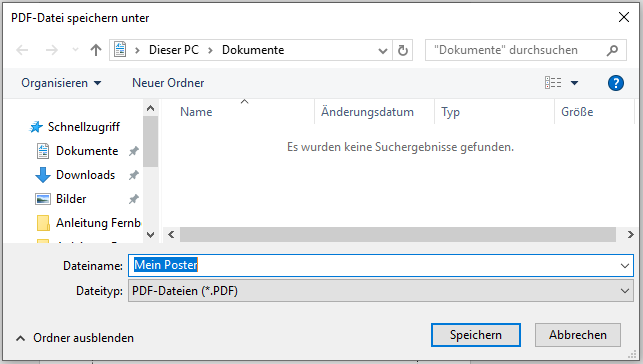Click the pin icon next to Downloads
This screenshot has height=364, width=643.
pos(133,175)
